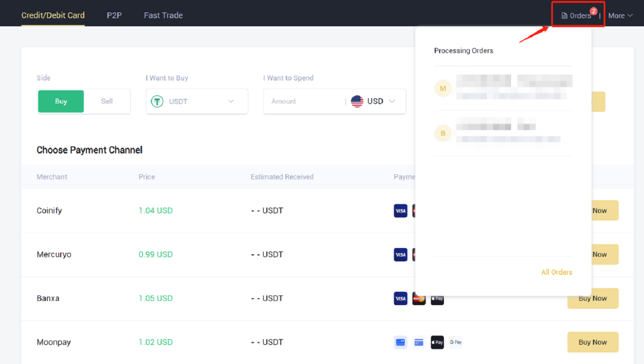Click the Apple Pay icon in the Moonpay row

coord(437,342)
